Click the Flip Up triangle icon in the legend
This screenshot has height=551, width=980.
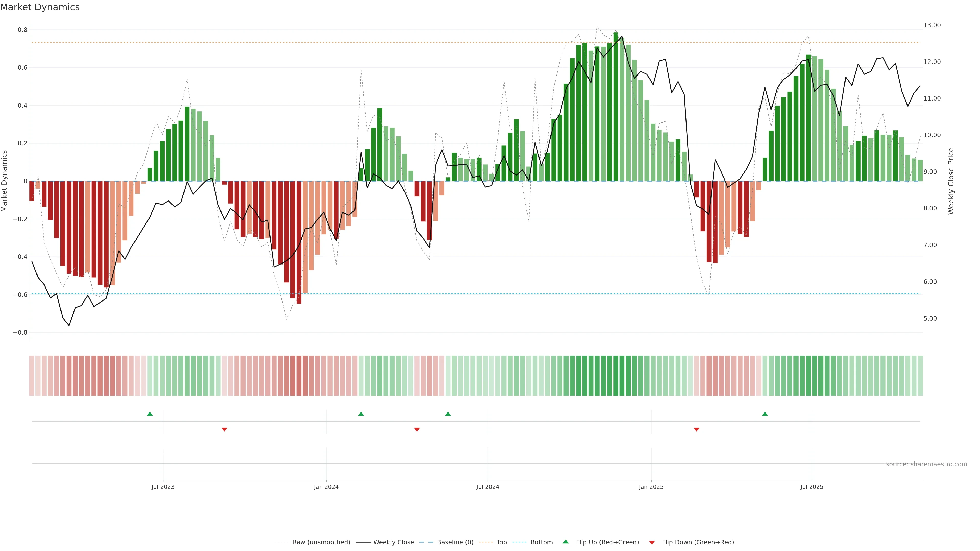point(566,542)
